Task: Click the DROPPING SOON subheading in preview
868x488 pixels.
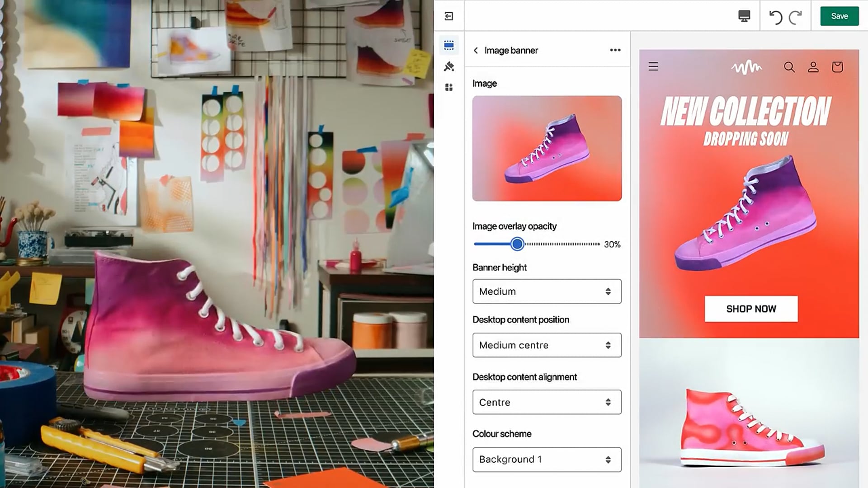Action: point(746,139)
